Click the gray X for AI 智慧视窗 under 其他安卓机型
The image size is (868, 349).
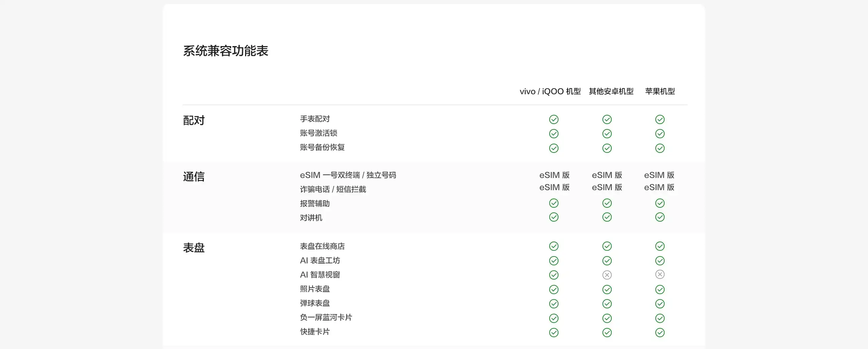pyautogui.click(x=607, y=275)
